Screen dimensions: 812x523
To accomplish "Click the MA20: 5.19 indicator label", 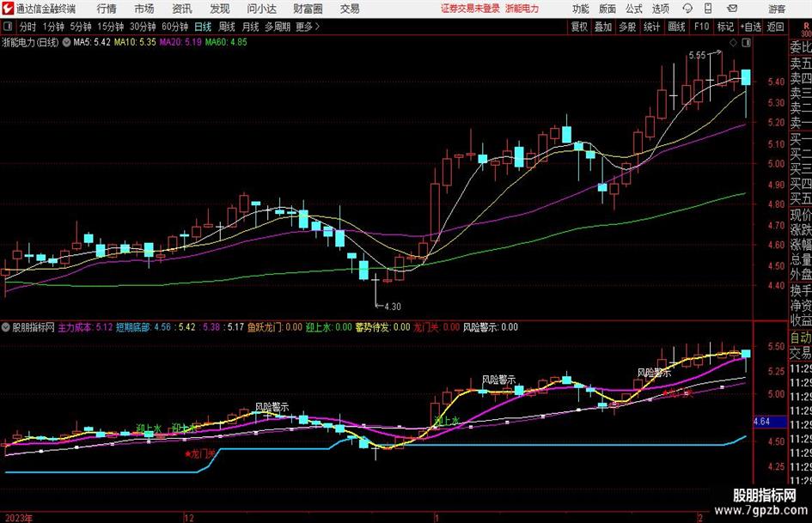I will pos(180,42).
